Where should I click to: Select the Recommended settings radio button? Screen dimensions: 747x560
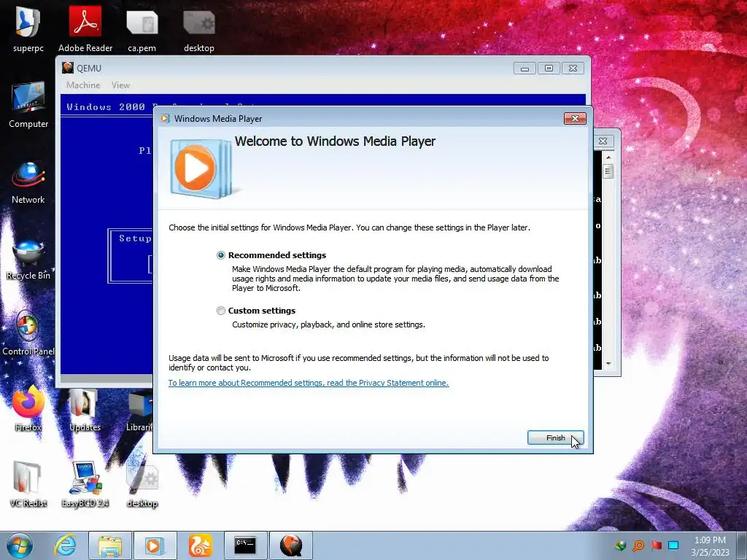[x=220, y=255]
